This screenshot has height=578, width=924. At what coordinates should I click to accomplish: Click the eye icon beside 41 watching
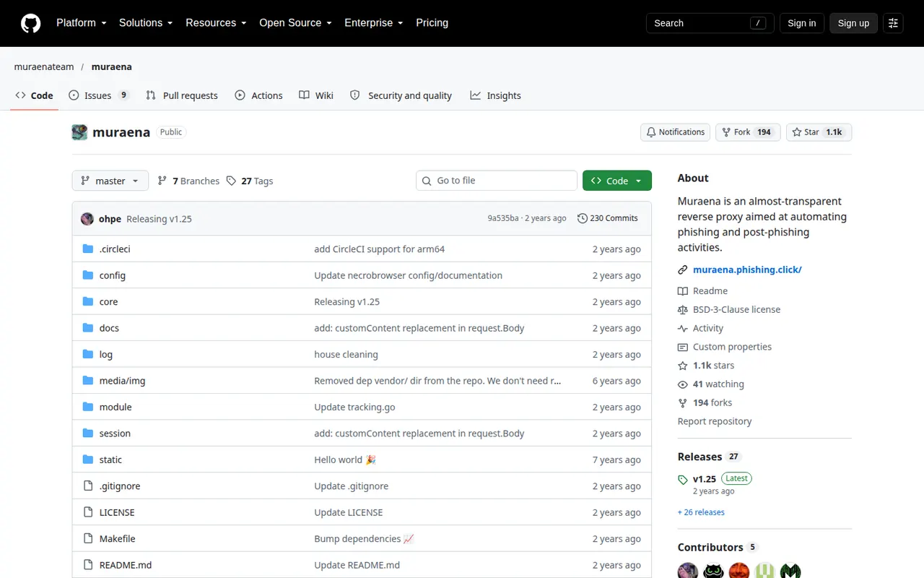click(x=683, y=384)
